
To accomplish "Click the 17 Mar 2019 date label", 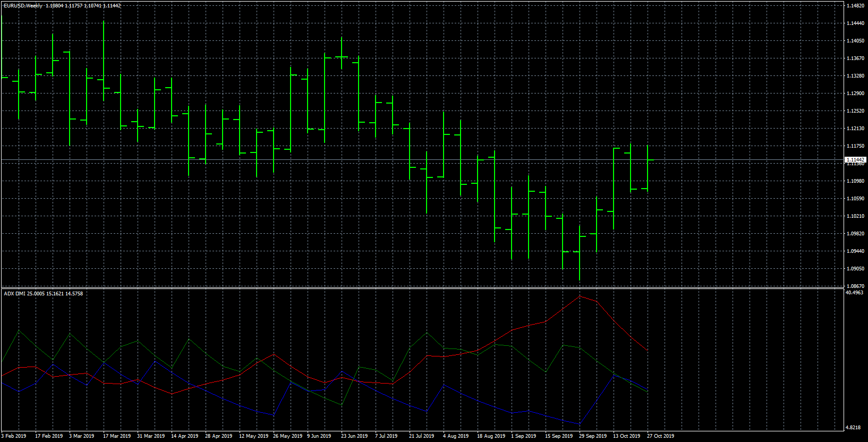I will 117,436.
